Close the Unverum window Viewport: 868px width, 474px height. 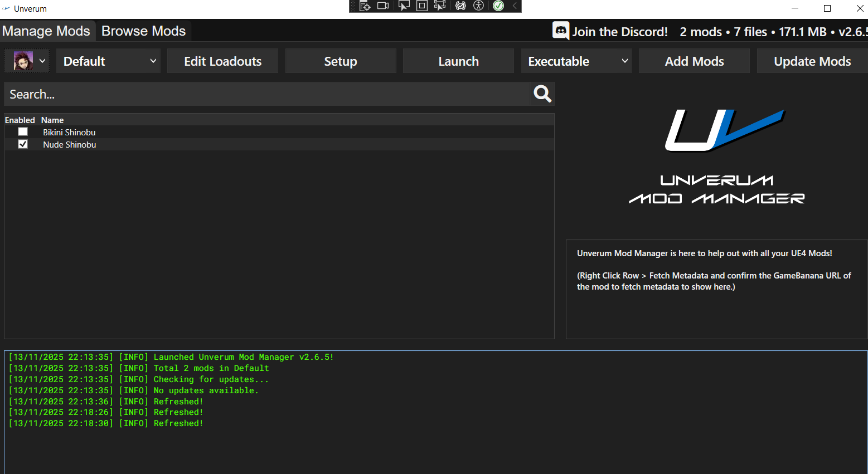coord(859,8)
